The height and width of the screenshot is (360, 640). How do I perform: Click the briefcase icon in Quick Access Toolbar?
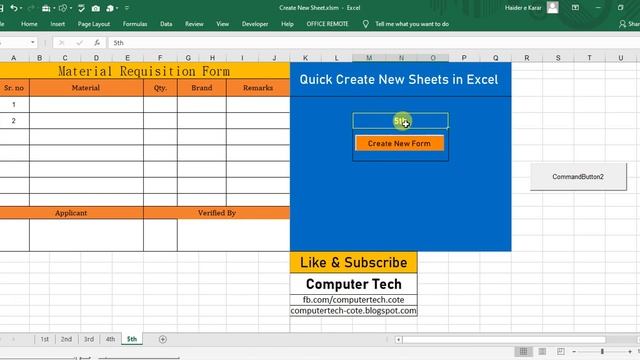pos(46,8)
